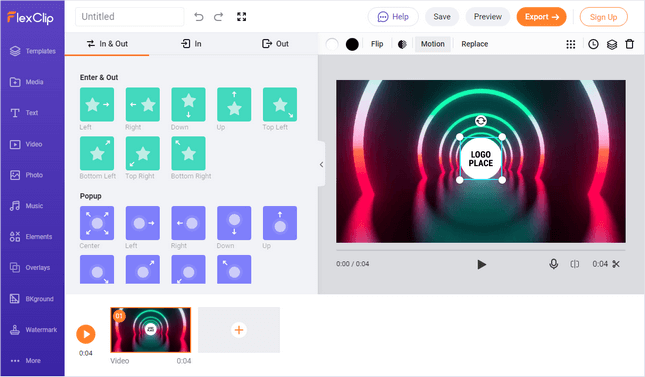Viewport: 645px width, 377px height.
Task: Click the FlexClip logo
Action: coord(30,18)
